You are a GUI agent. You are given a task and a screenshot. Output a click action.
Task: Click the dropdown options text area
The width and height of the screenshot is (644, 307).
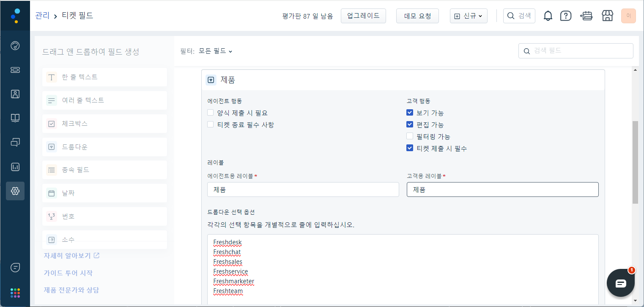(403, 269)
